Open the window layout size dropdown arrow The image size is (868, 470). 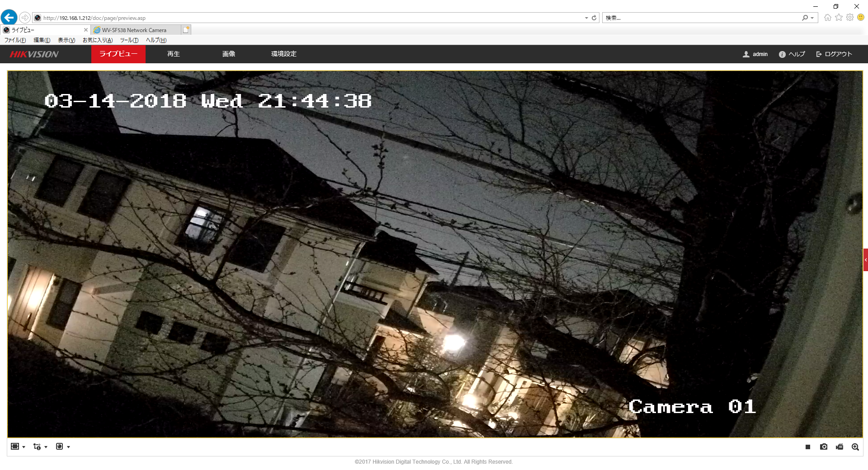24,447
